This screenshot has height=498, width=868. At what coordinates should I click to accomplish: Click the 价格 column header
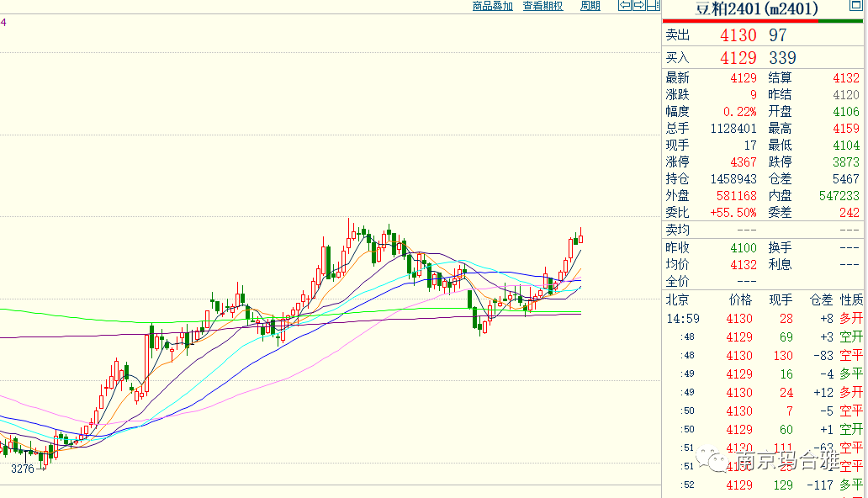[741, 300]
